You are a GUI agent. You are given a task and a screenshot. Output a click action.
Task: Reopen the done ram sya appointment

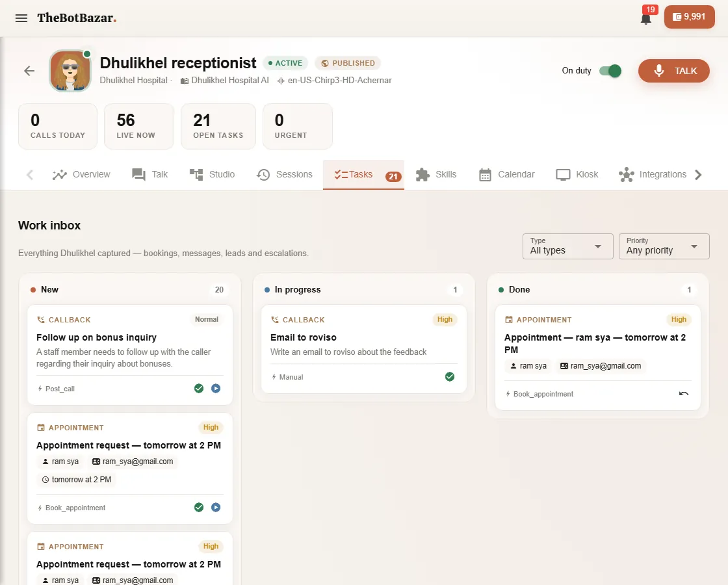(x=683, y=394)
